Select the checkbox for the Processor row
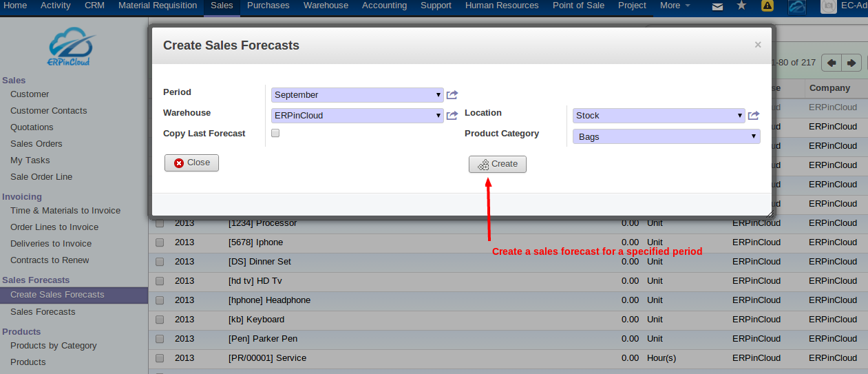The image size is (868, 374). [x=160, y=223]
